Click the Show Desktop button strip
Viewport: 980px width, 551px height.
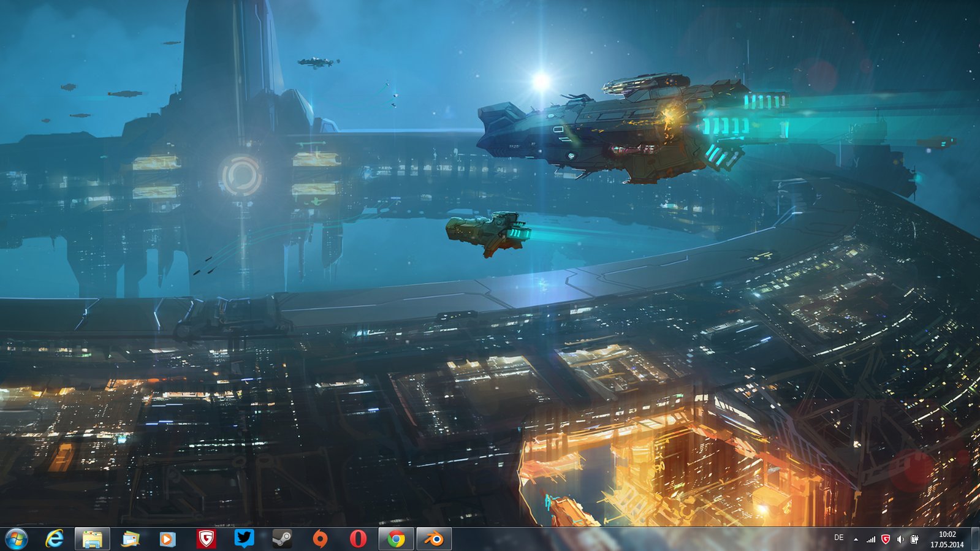975,539
